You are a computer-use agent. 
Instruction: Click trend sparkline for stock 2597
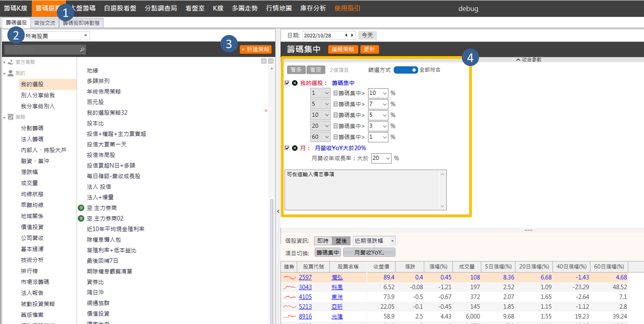289,277
